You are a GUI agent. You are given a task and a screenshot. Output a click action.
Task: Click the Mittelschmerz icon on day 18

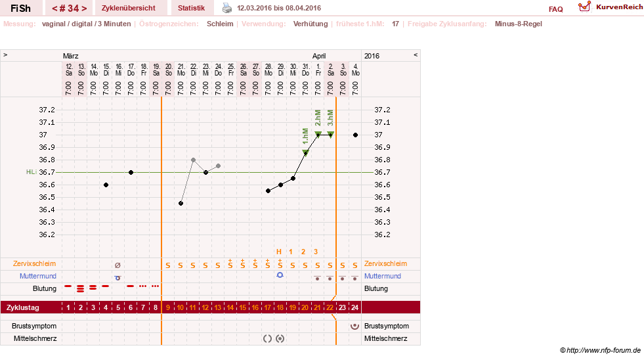coord(280,339)
